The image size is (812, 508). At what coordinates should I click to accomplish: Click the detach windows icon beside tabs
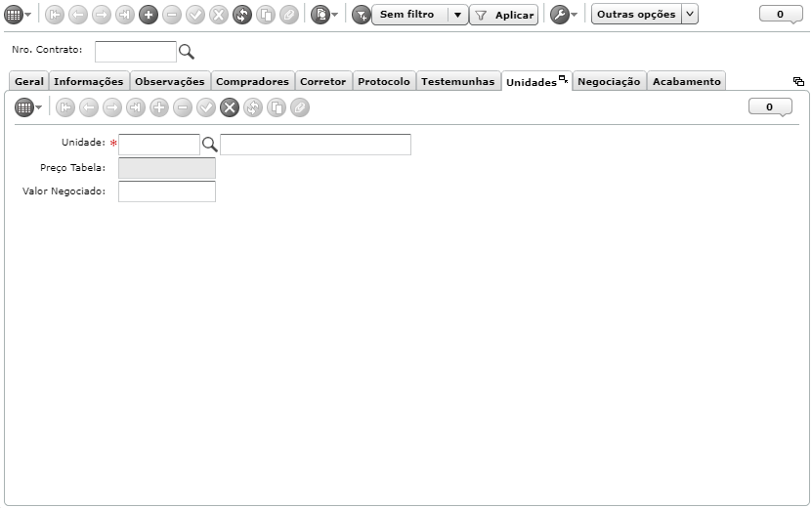click(x=798, y=81)
